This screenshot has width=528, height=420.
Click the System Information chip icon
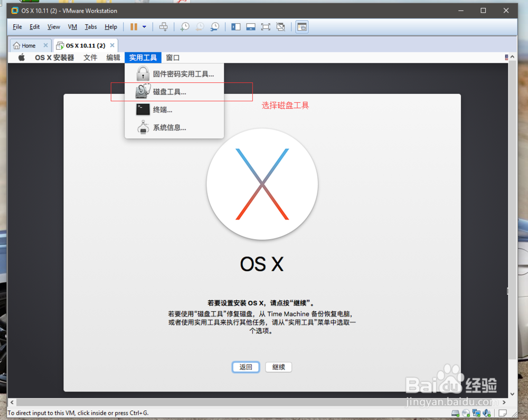pos(143,127)
